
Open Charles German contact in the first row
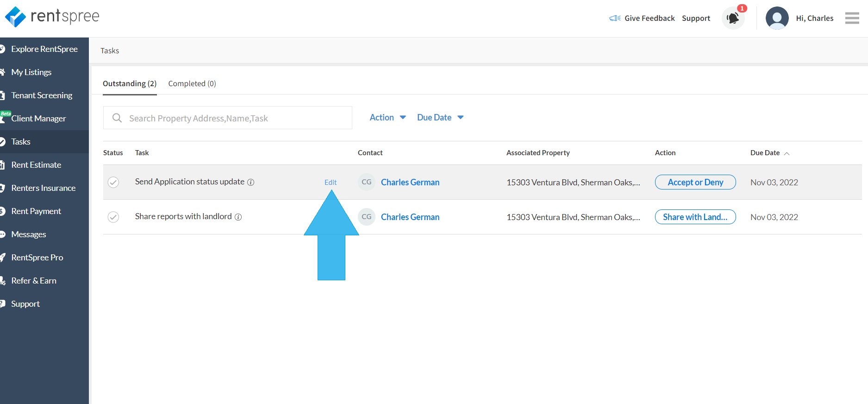tap(410, 183)
